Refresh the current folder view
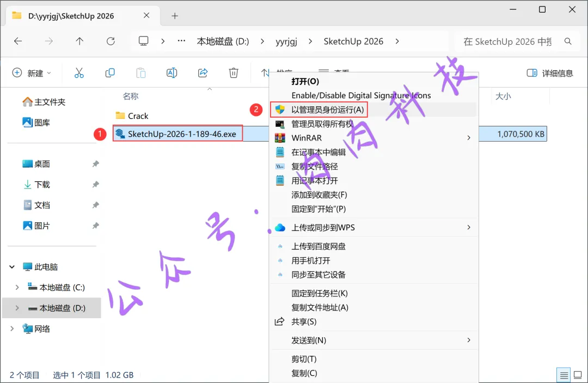 [111, 41]
